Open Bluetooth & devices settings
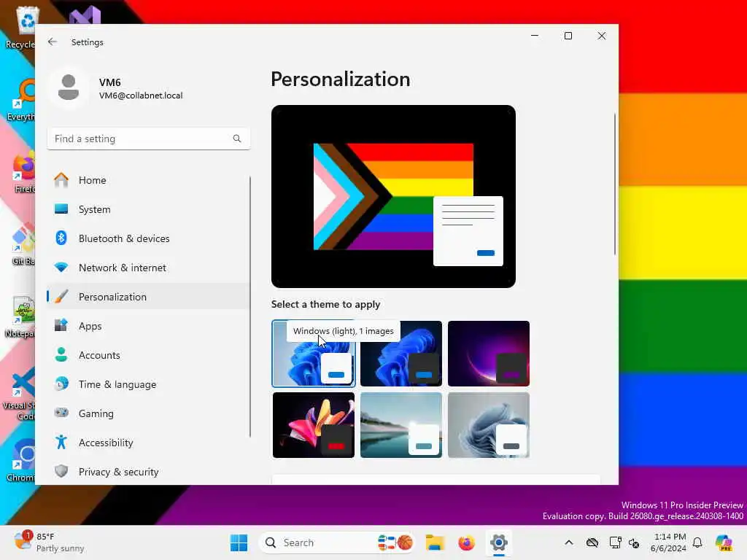Viewport: 747px width, 560px height. point(149,238)
